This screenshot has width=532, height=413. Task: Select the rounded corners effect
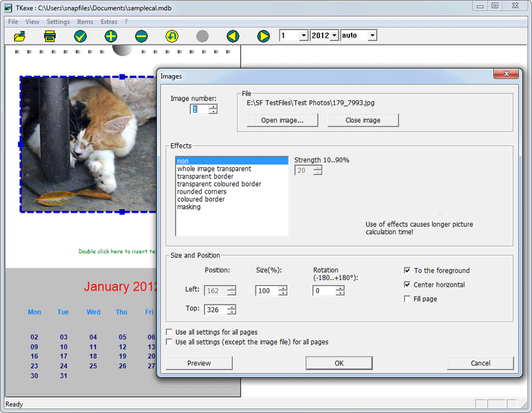tap(202, 191)
